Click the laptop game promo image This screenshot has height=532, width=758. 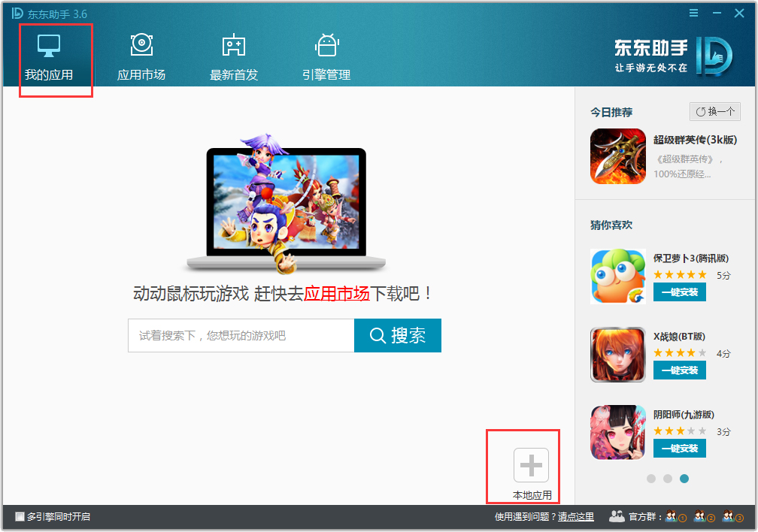(x=287, y=204)
